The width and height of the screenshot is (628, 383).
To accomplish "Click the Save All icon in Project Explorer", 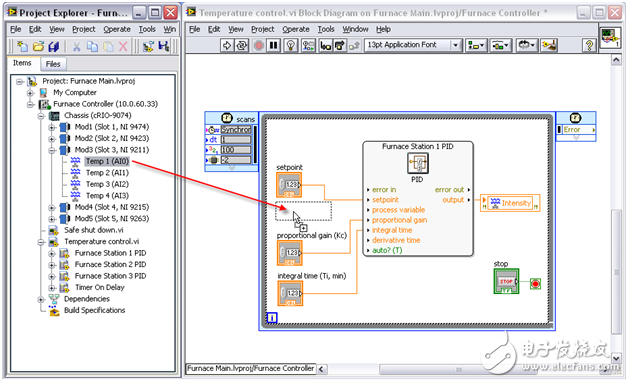I will coord(53,46).
